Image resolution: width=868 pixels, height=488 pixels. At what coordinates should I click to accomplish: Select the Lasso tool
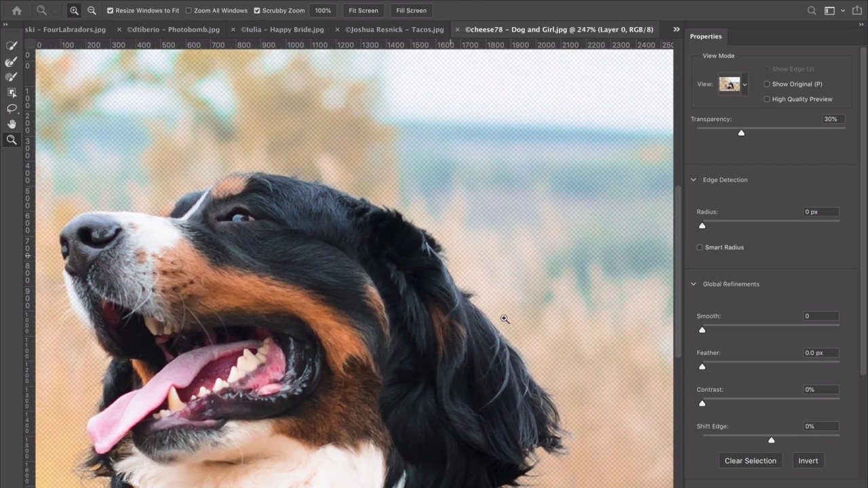pyautogui.click(x=12, y=108)
